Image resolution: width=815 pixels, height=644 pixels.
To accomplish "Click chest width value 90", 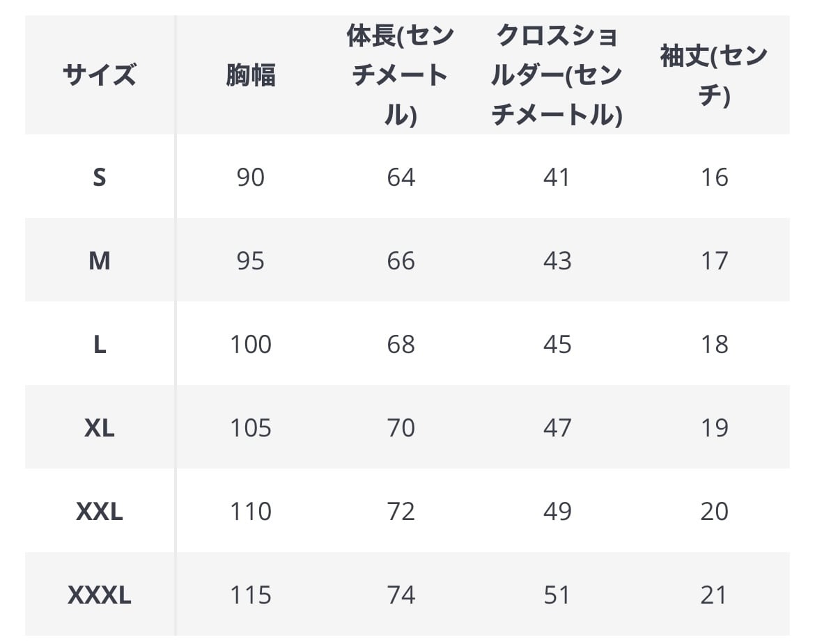I will click(251, 178).
